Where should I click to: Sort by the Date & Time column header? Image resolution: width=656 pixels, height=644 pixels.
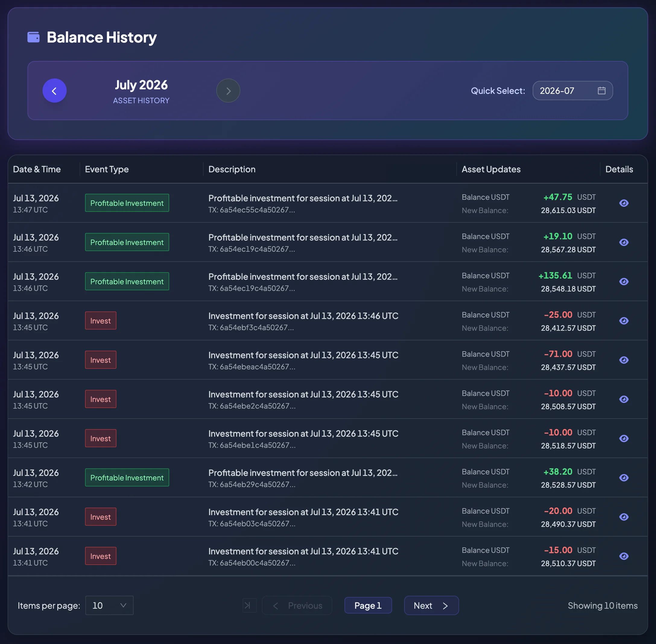[x=37, y=169]
